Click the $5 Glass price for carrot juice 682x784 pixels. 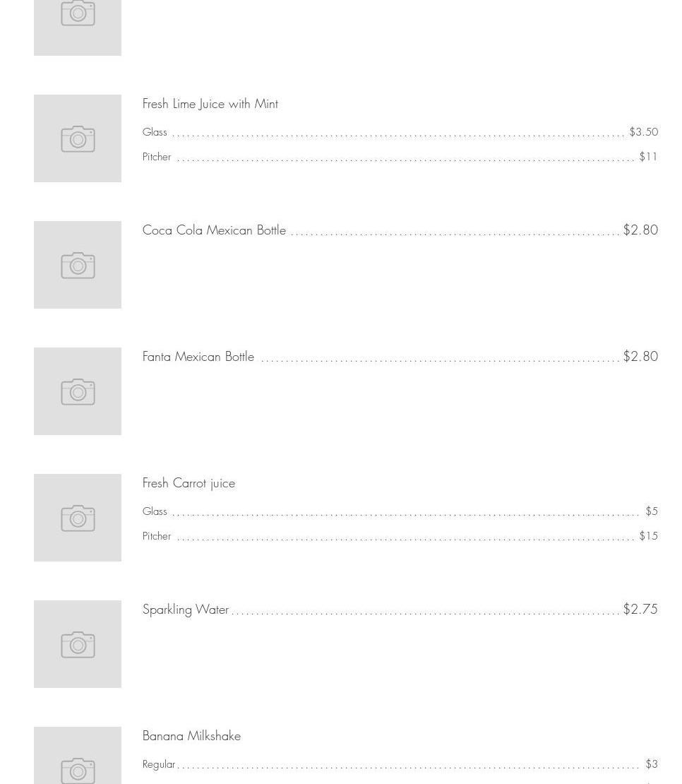click(x=651, y=511)
